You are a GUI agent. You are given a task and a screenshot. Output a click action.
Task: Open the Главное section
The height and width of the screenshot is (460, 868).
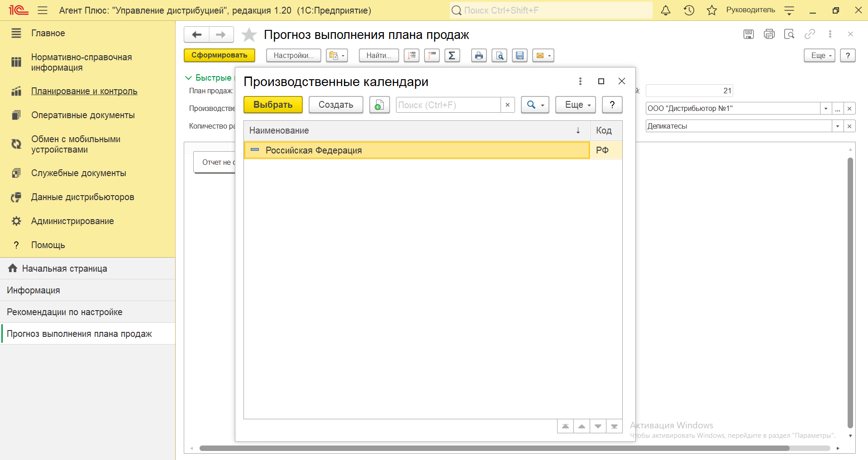click(48, 33)
